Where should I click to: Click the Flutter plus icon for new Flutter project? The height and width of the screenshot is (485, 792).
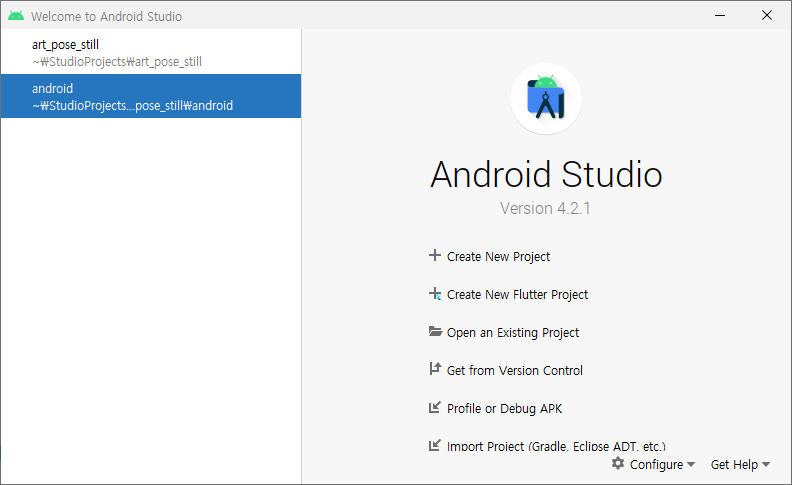tap(434, 294)
